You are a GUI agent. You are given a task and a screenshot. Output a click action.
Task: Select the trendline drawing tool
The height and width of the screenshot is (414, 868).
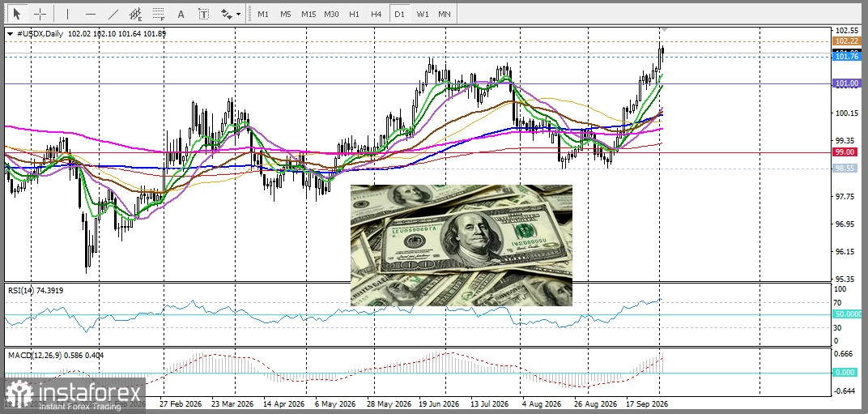pyautogui.click(x=113, y=14)
